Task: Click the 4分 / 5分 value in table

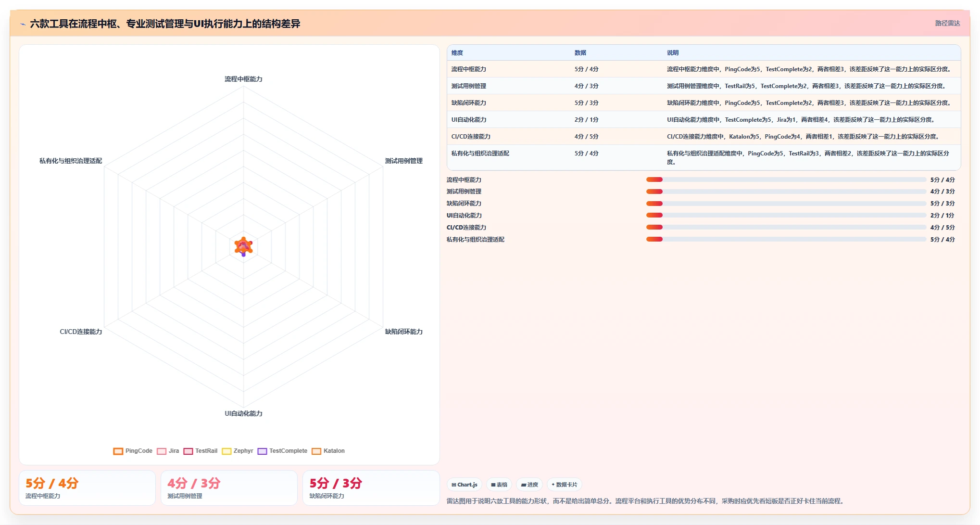Action: coord(587,137)
